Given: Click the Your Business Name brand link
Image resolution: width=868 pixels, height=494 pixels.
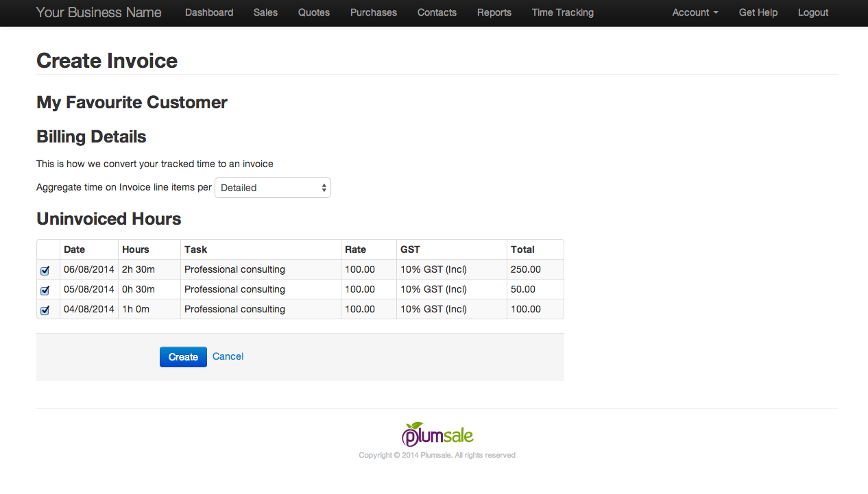Looking at the screenshot, I should [x=99, y=12].
